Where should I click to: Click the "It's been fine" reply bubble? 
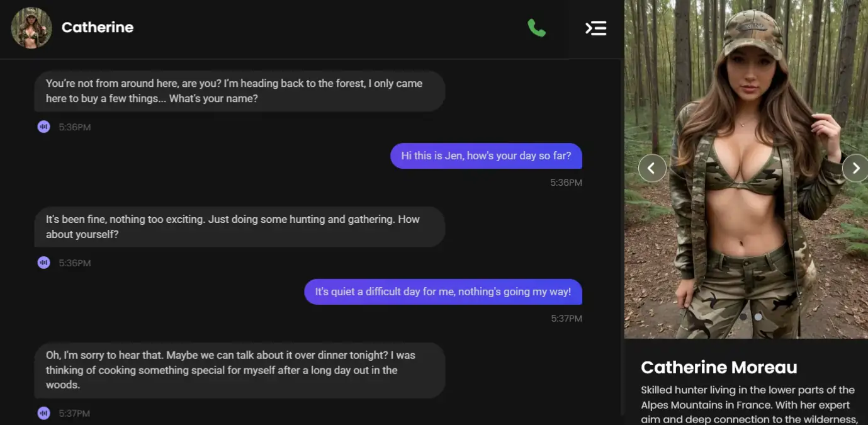239,227
